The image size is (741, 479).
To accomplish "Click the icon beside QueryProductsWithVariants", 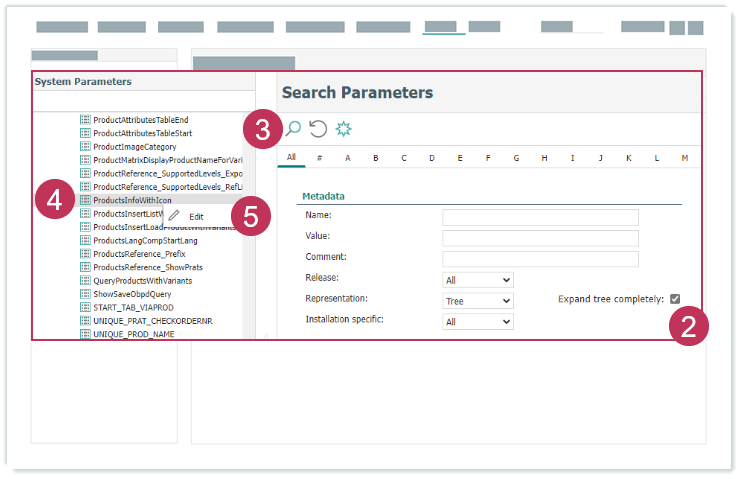I will pos(85,281).
